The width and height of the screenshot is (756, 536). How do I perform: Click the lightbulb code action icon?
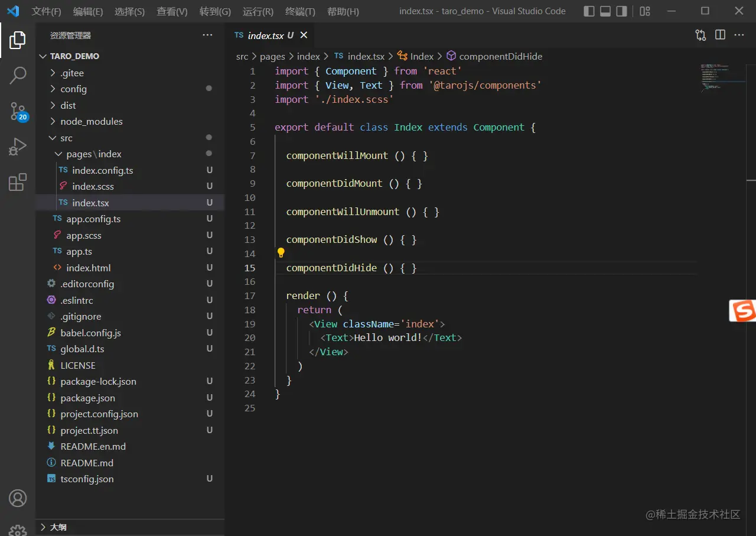281,253
